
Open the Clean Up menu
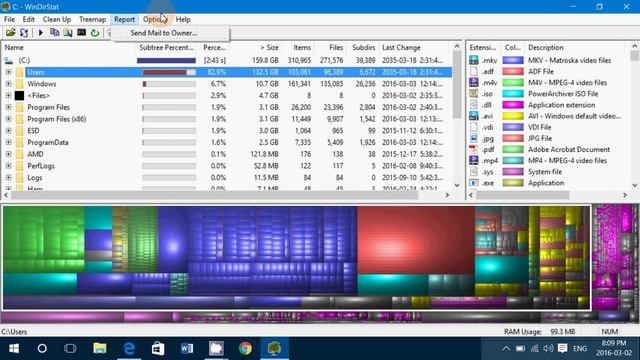tap(57, 19)
